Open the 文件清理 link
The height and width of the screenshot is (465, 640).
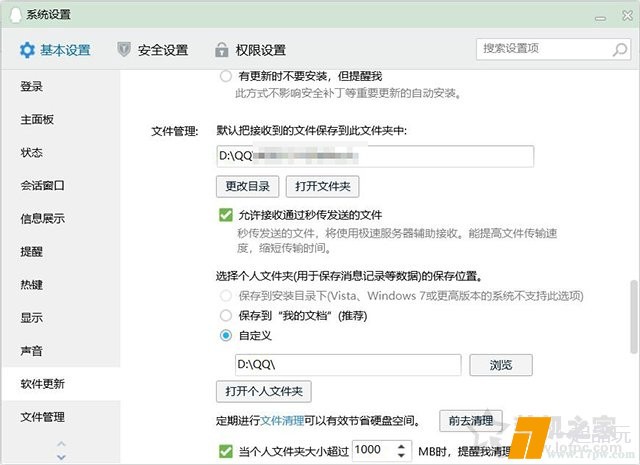click(x=282, y=421)
